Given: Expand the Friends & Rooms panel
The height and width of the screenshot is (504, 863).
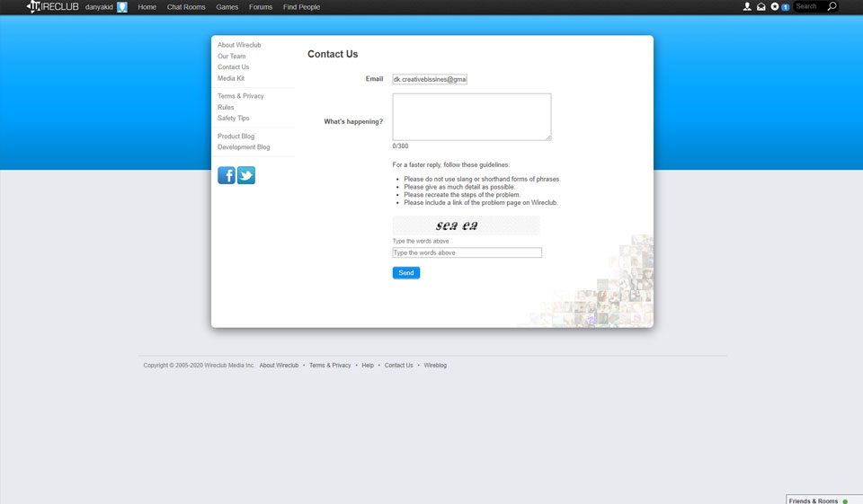Looking at the screenshot, I should click(818, 500).
